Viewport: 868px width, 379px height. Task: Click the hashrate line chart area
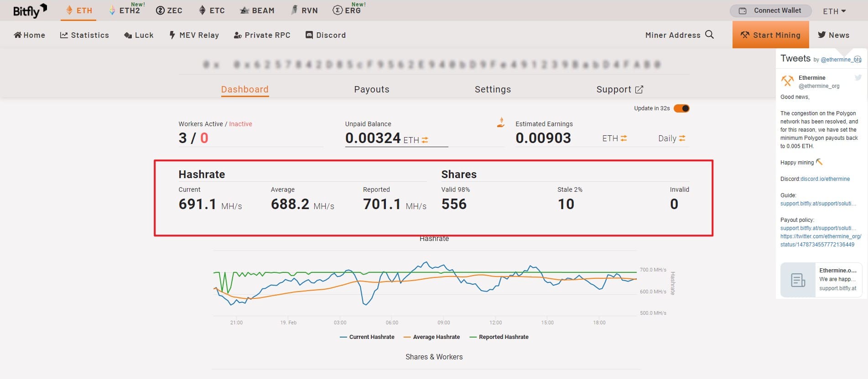[425, 283]
